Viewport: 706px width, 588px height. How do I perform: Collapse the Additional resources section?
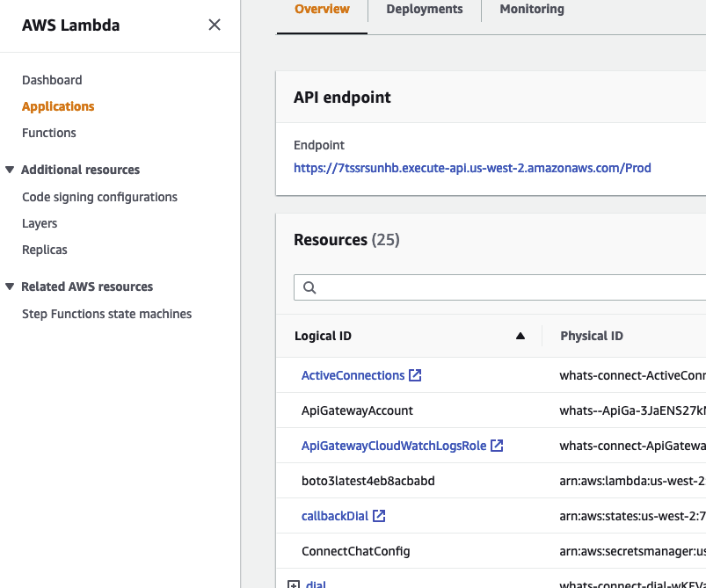10,170
